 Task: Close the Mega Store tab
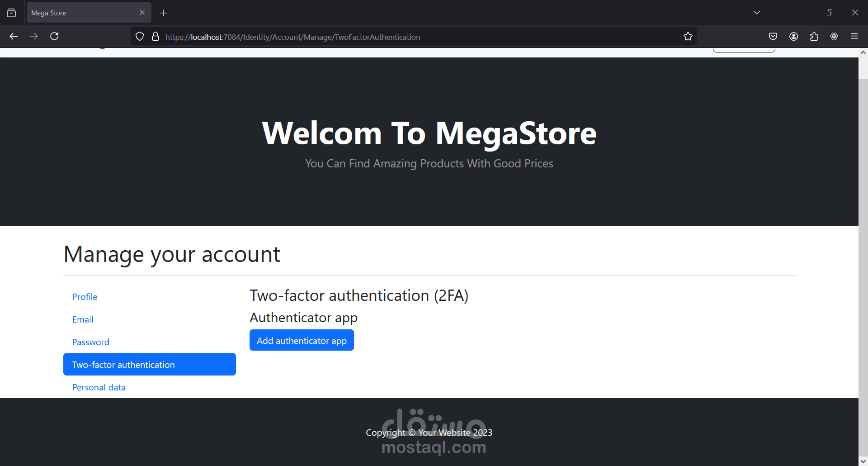142,13
